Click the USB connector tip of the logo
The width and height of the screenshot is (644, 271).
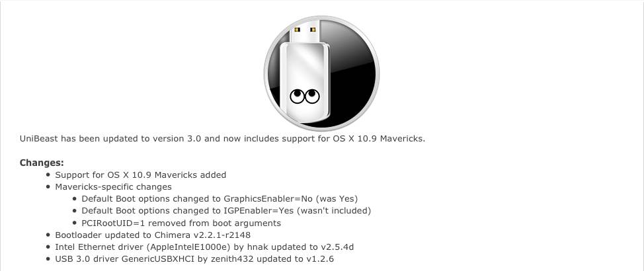tap(305, 34)
